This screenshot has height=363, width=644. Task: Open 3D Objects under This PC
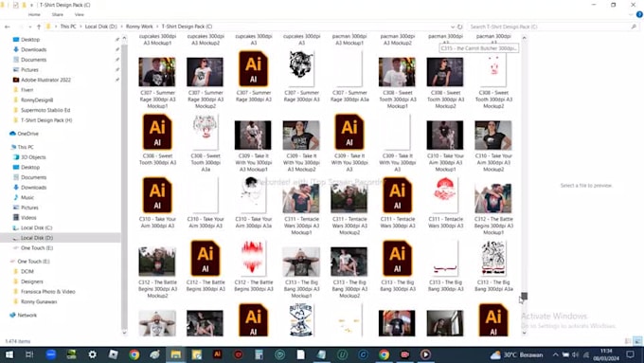[x=33, y=157]
